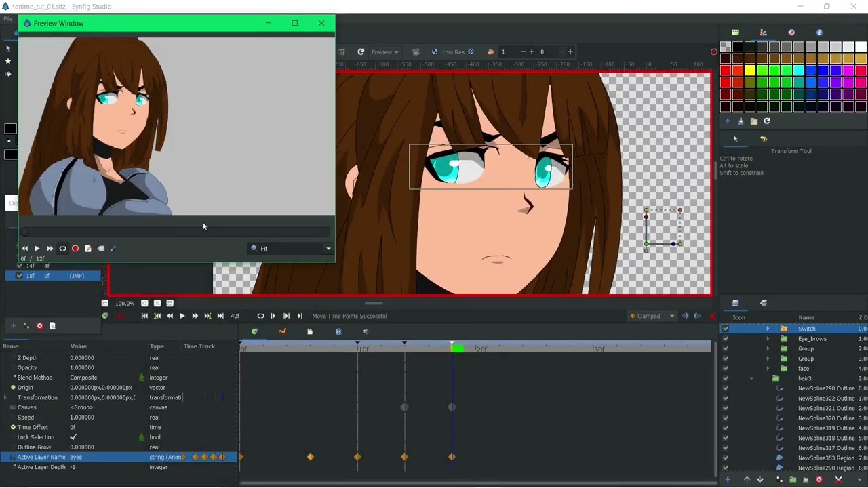Select the Active Layer Name parameter row
Screen dimensions: 868x488
119,457
